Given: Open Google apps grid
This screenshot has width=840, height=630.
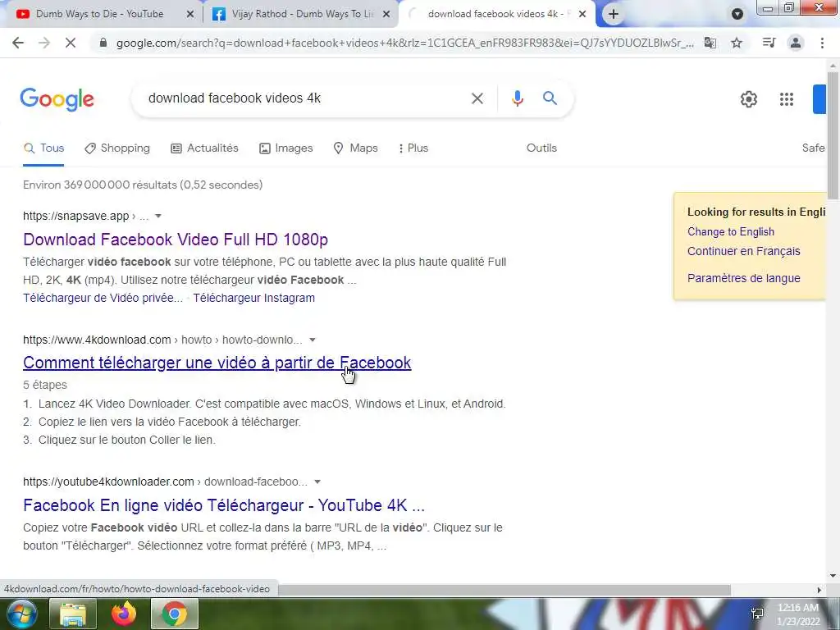Looking at the screenshot, I should pyautogui.click(x=787, y=99).
